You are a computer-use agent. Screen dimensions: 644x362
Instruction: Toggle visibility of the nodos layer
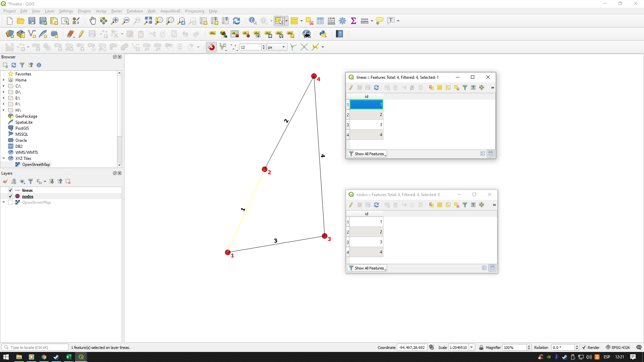click(x=10, y=196)
